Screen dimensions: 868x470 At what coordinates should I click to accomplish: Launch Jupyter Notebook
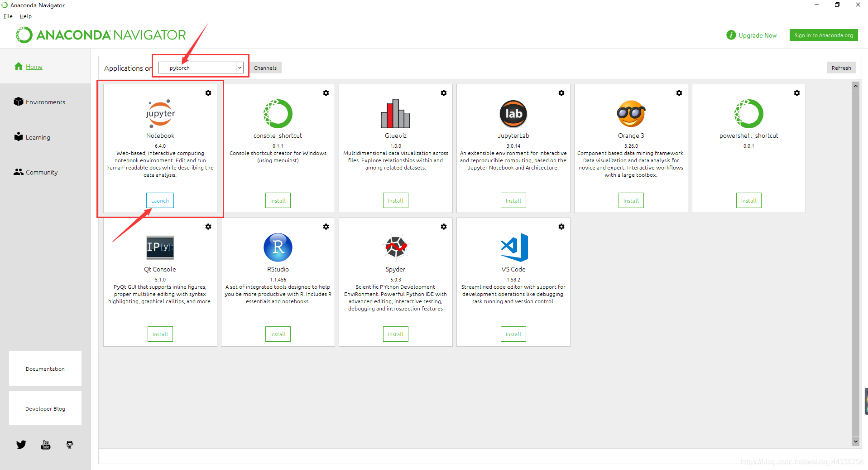pos(160,200)
